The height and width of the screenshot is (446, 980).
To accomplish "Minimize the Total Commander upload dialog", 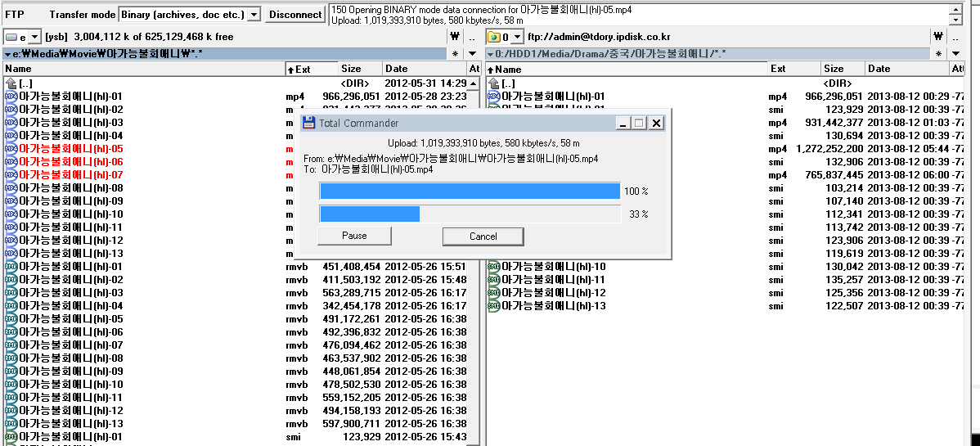I will coord(622,124).
